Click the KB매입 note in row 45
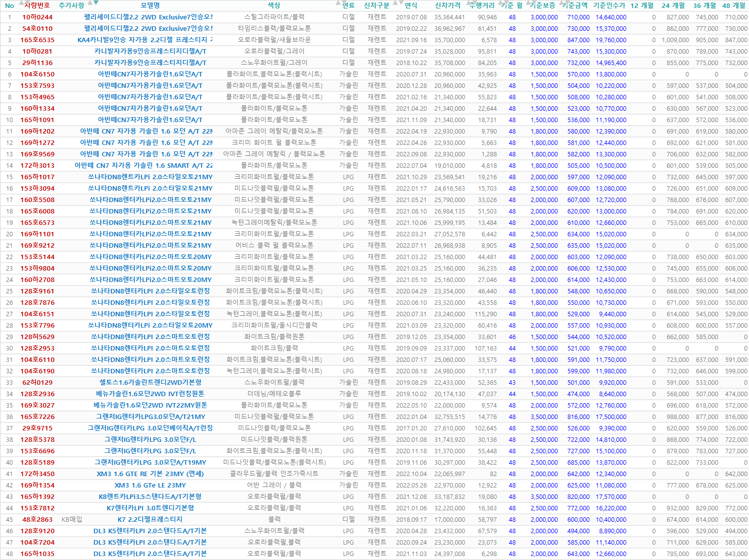Viewport: 749px width, 560px height. click(72, 520)
